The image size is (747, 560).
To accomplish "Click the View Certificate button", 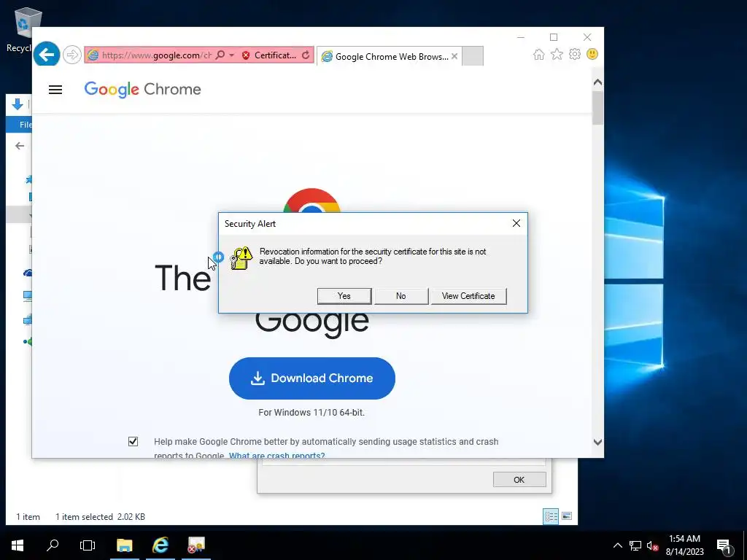I will pos(468,296).
